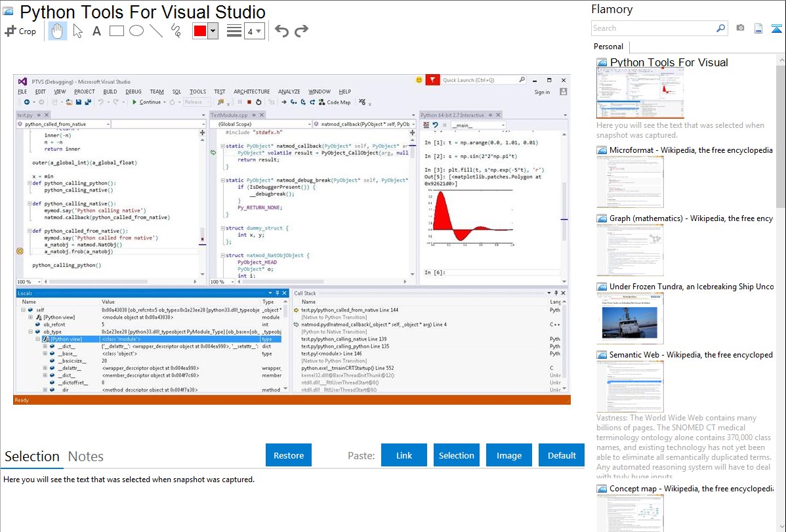Image resolution: width=786 pixels, height=532 pixels.
Task: Select call stack row natmod_callback Line 4
Action: pos(373,325)
